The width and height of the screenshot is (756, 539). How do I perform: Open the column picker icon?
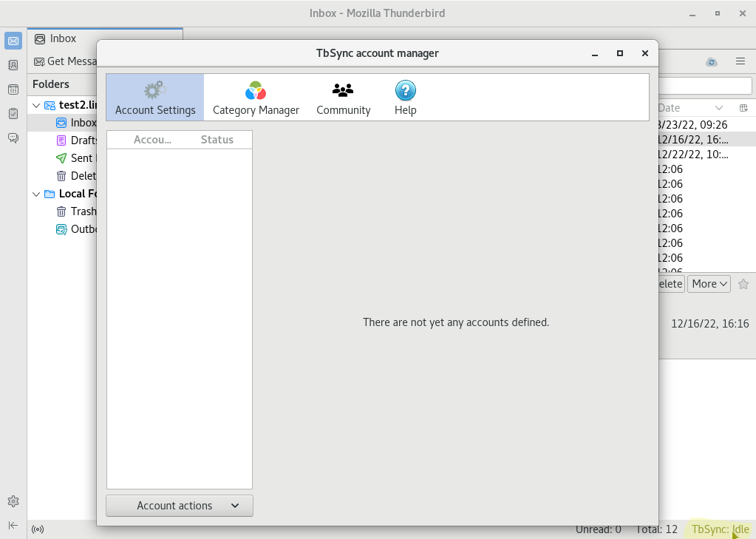point(743,108)
